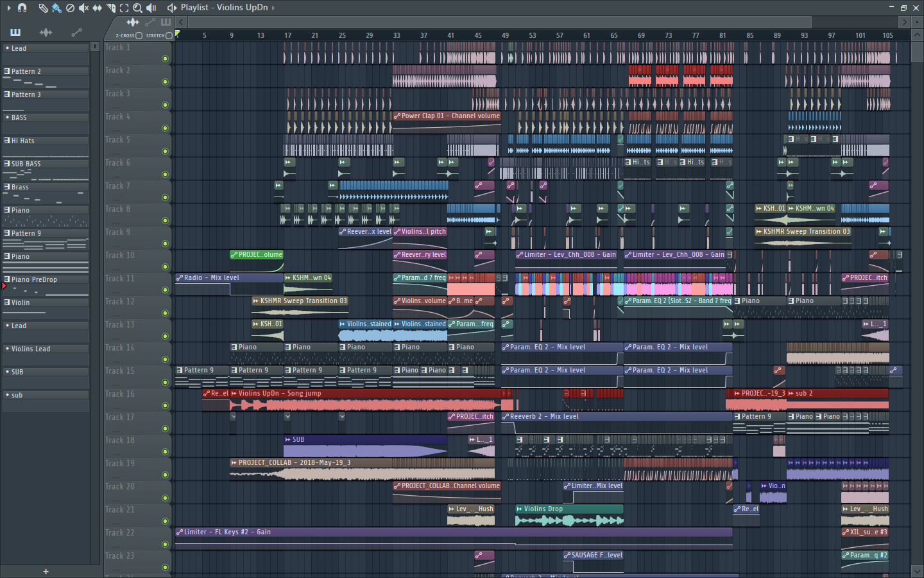This screenshot has height=578, width=924.
Task: Click the horizontal scrollbar thumb
Action: 499,22
